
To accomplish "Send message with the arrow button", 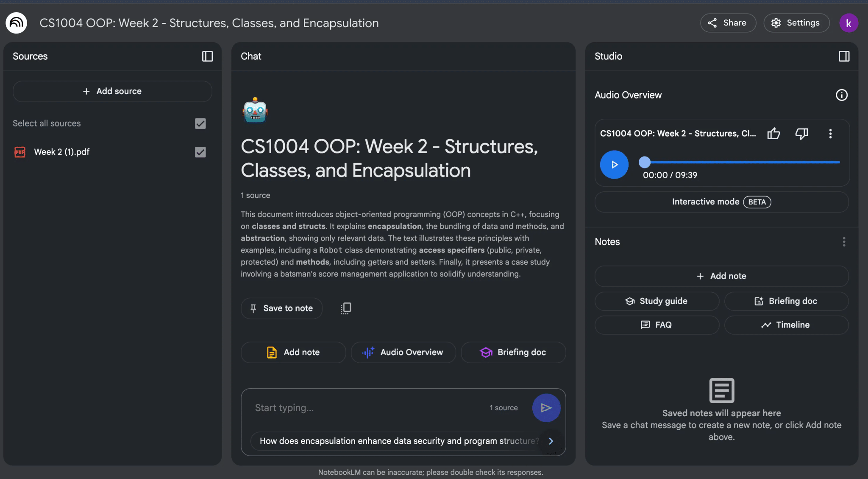I will point(546,408).
